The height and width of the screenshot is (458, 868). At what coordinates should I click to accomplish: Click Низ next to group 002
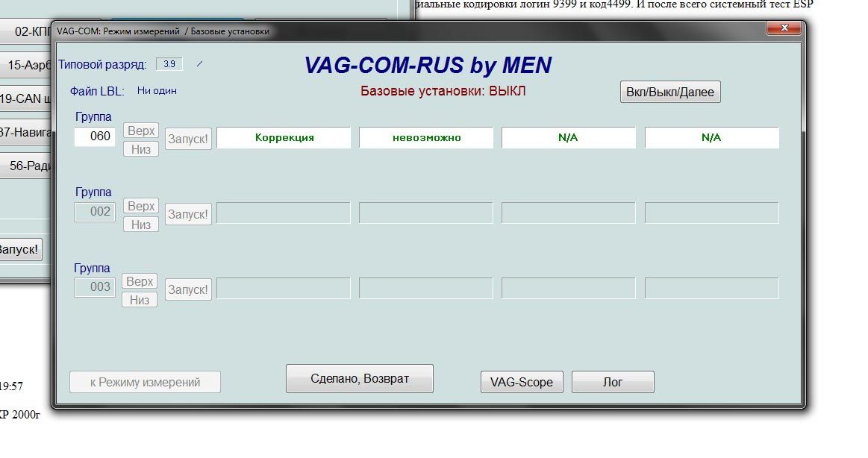click(x=140, y=225)
